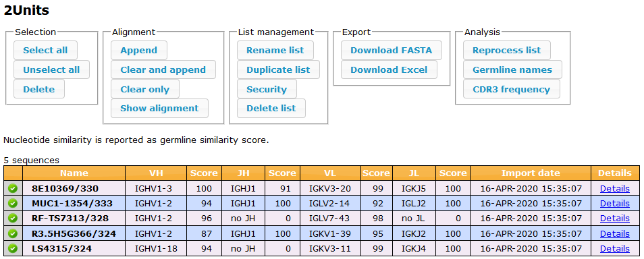The height and width of the screenshot is (259, 644).
Task: Click the Delete list button
Action: coord(271,109)
